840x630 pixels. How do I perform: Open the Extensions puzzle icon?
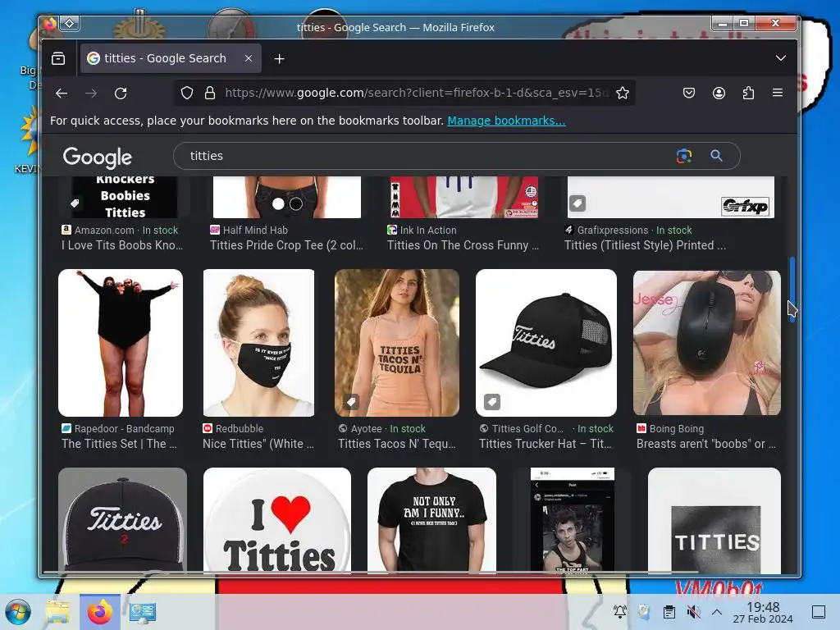tap(748, 94)
